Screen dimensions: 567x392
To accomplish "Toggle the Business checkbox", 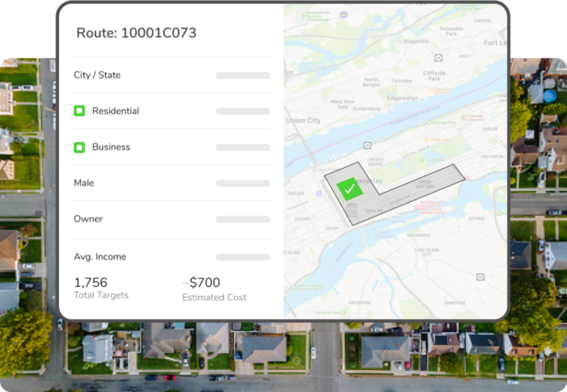I will pos(79,148).
